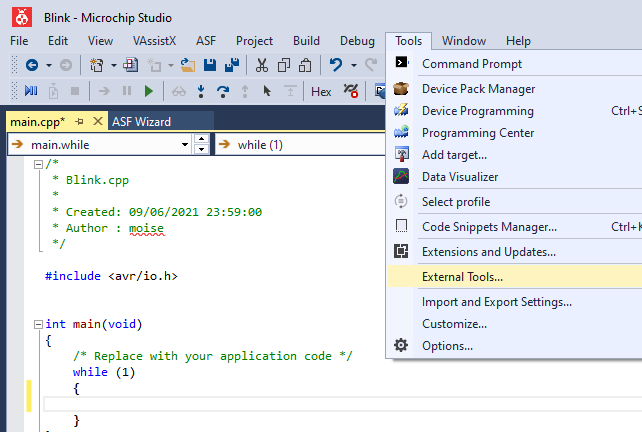Open the VAssistX menu
This screenshot has height=432, width=642.
point(154,41)
